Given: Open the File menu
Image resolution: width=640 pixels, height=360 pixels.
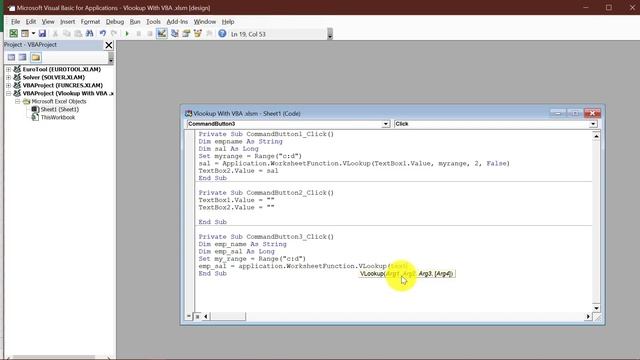Looking at the screenshot, I should 16,22.
